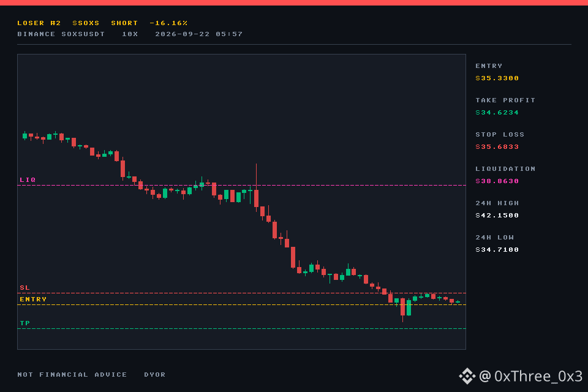Screen dimensions: 588x392
Task: Select the ENTRY line label on chart
Action: click(33, 300)
